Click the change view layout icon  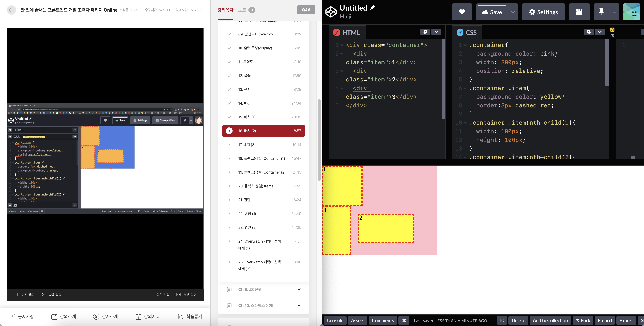(579, 12)
